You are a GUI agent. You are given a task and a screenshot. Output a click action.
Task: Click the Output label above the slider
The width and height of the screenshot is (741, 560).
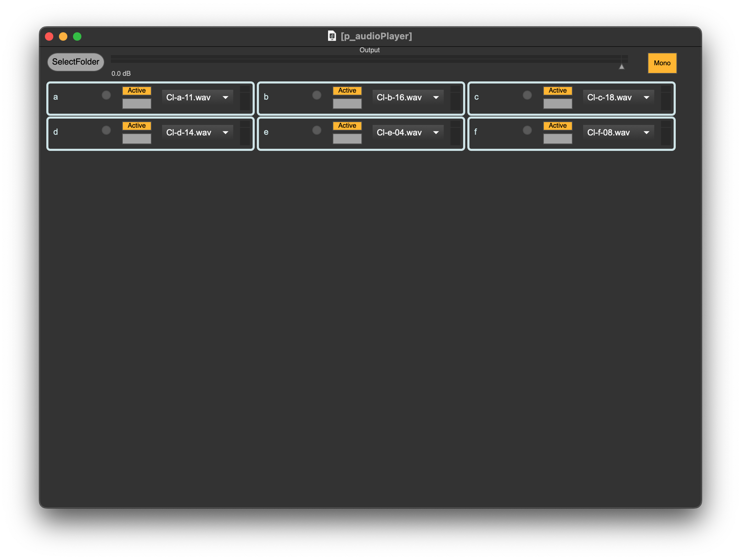pos(369,50)
